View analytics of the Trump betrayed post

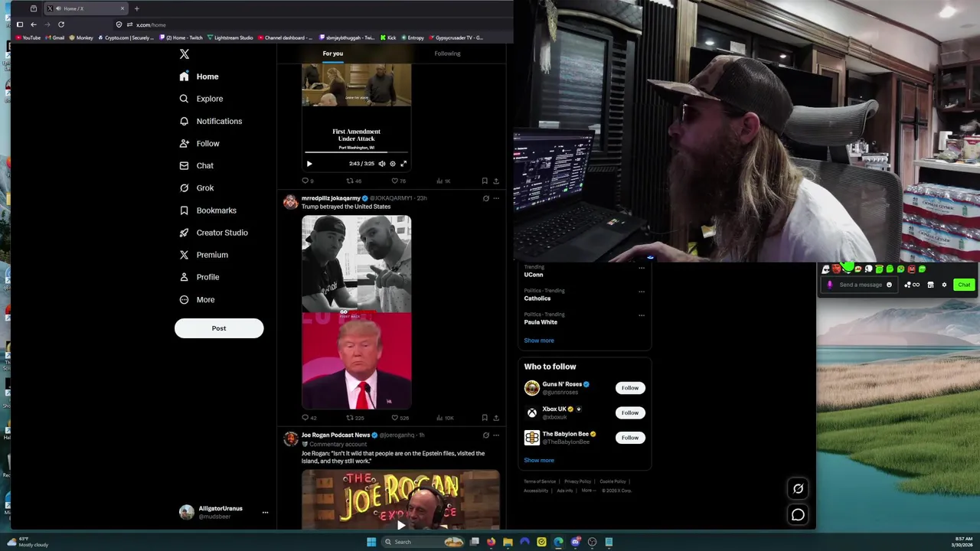coord(445,418)
